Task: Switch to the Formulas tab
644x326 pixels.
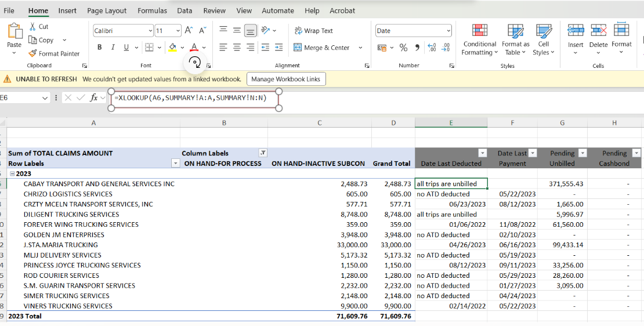Action: point(153,10)
